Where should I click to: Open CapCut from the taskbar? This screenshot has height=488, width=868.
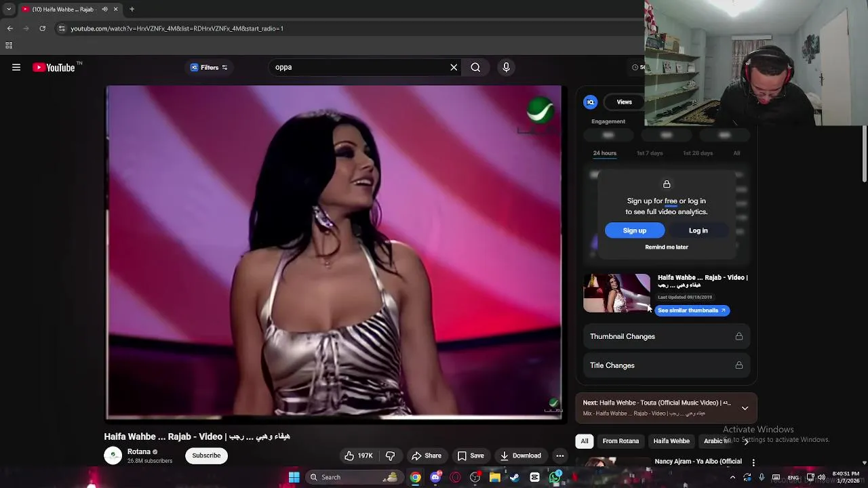534,477
